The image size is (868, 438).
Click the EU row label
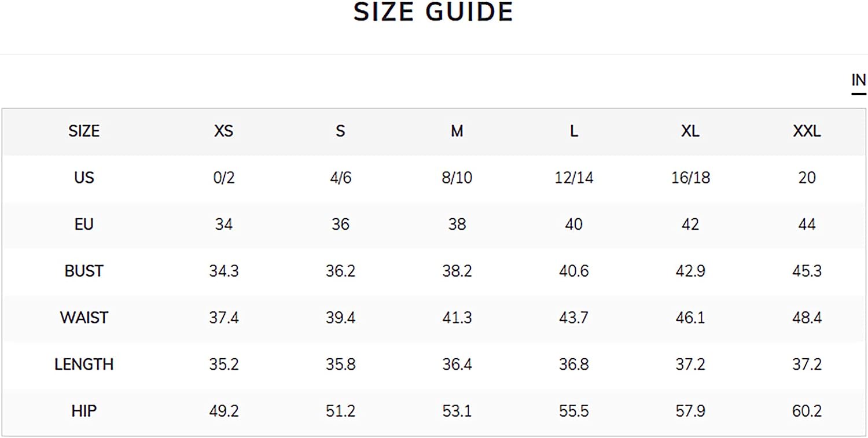click(84, 224)
